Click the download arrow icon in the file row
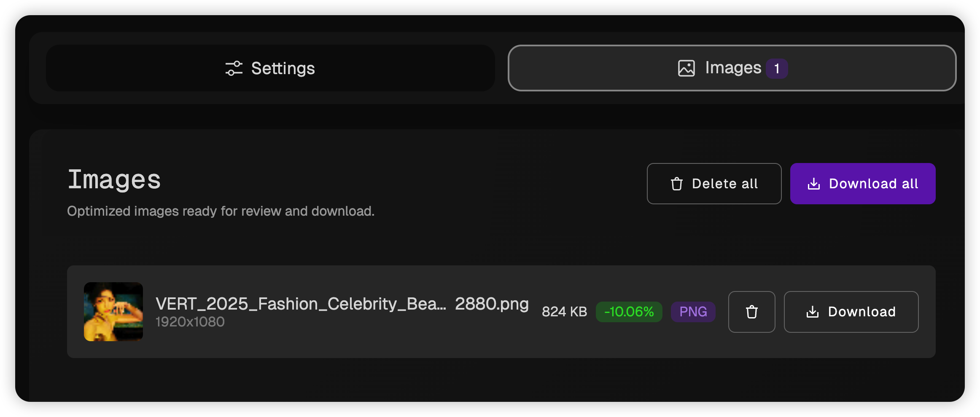This screenshot has height=417, width=980. tap(812, 312)
